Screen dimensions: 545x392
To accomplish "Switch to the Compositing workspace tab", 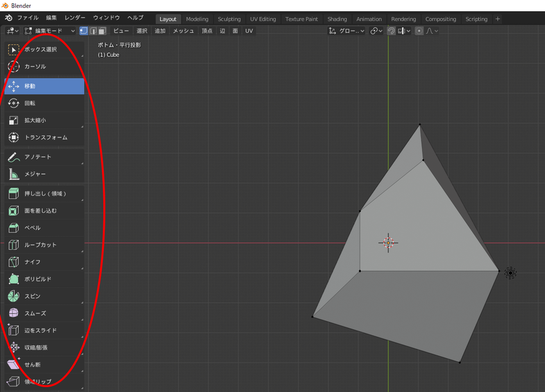I will (x=440, y=19).
